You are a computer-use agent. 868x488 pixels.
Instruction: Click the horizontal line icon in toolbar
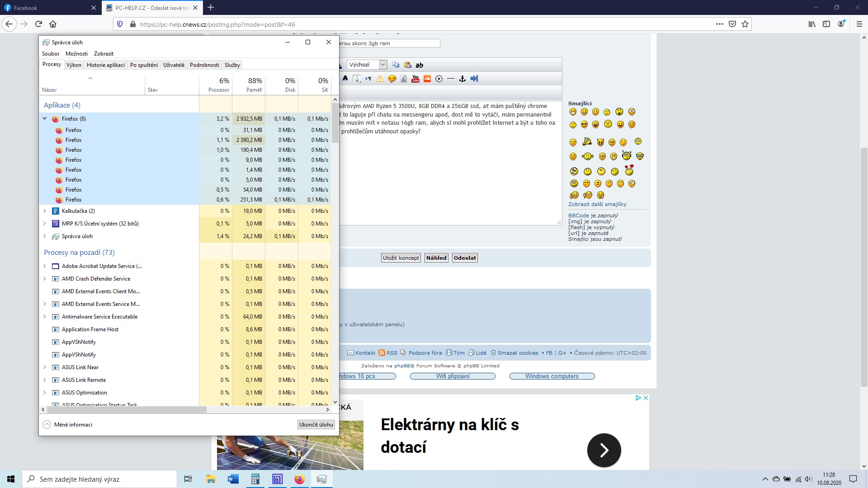[x=450, y=79]
